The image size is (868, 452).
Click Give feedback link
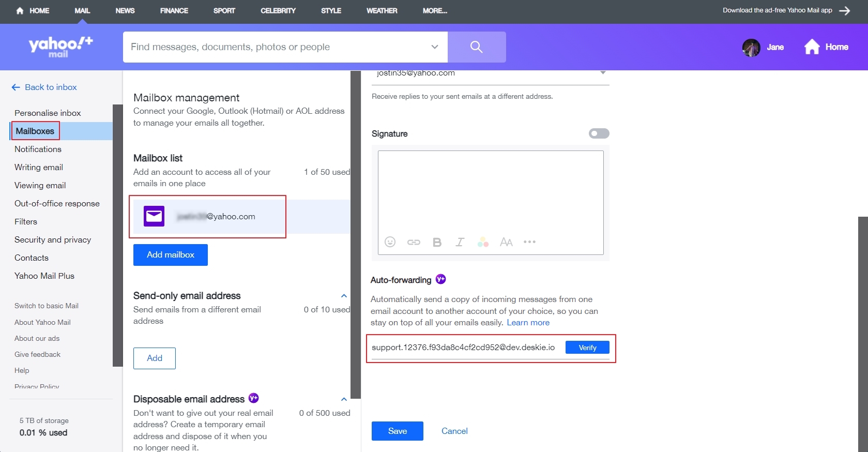click(37, 354)
